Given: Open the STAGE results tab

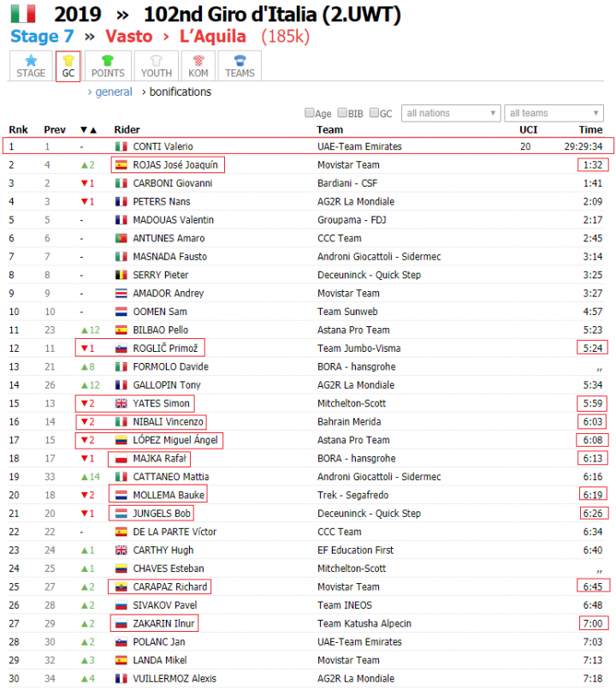Looking at the screenshot, I should click(x=31, y=66).
